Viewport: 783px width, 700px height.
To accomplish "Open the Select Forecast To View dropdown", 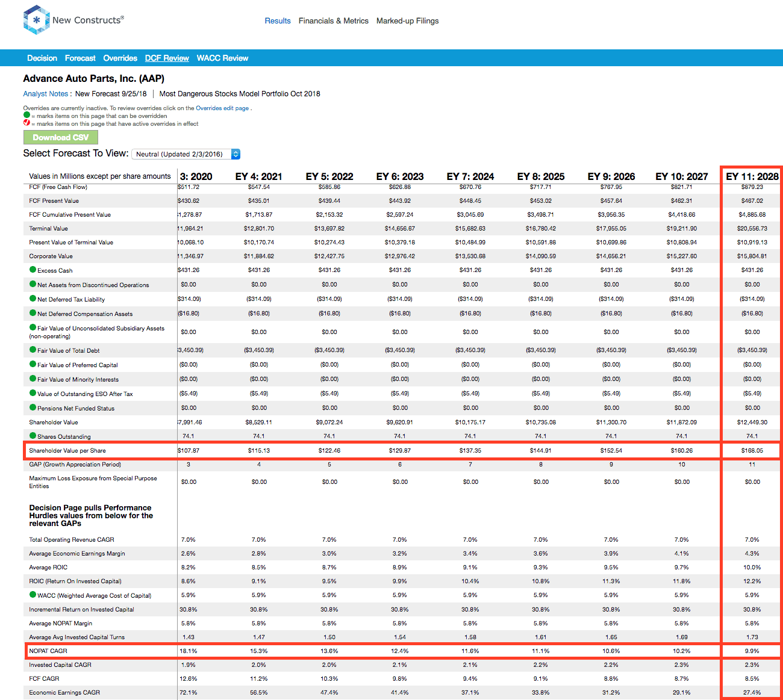I will point(186,154).
